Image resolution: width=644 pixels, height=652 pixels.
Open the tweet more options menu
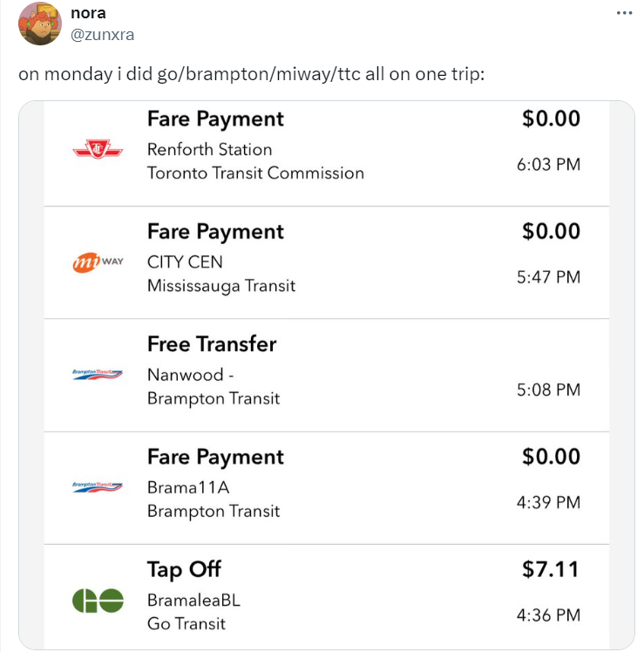coord(623,13)
